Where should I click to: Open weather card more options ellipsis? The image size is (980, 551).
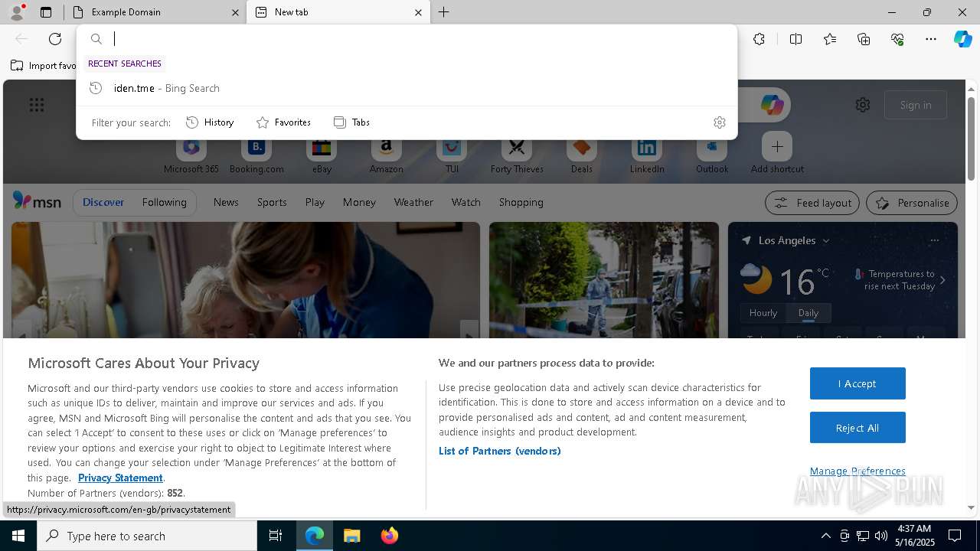pyautogui.click(x=934, y=240)
